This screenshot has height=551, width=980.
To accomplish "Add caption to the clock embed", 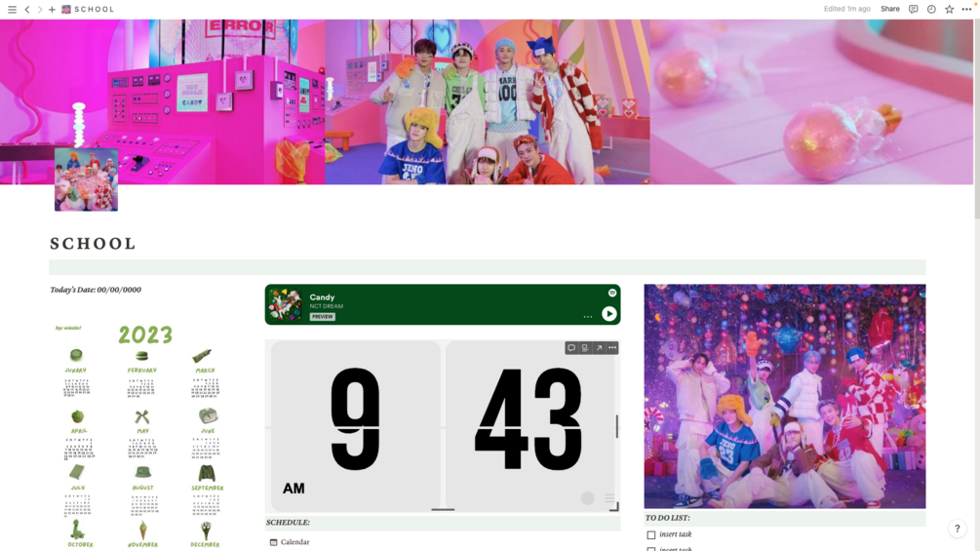I will tap(585, 348).
